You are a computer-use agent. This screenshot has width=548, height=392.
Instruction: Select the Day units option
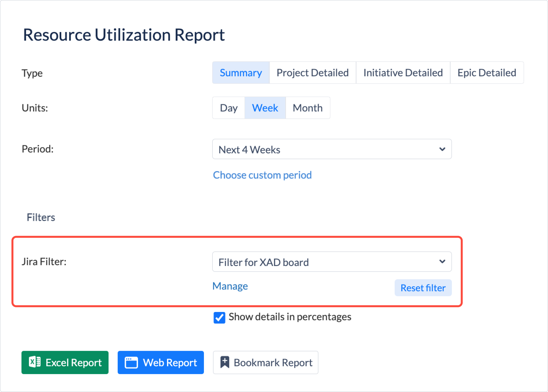[x=229, y=108]
